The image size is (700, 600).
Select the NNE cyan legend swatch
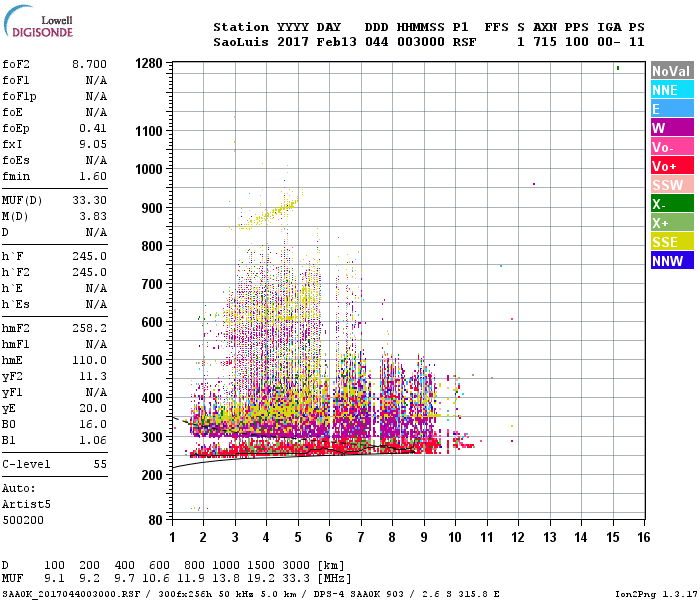point(672,90)
